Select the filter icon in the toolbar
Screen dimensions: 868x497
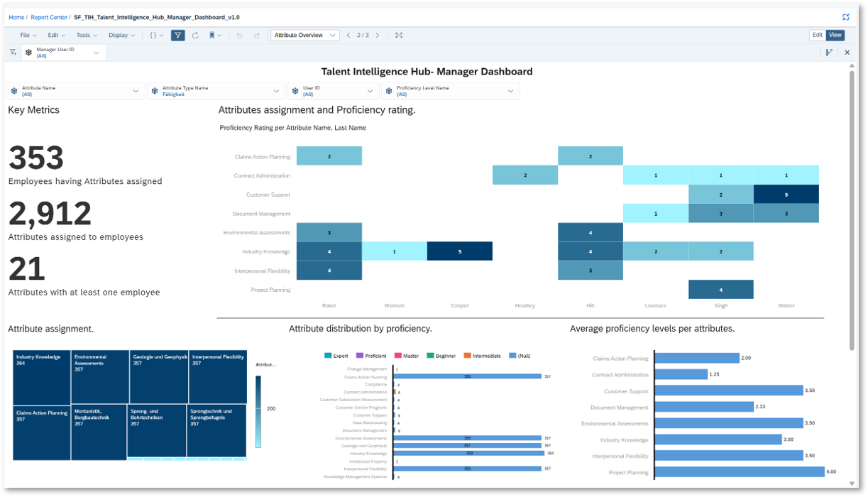pyautogui.click(x=178, y=35)
